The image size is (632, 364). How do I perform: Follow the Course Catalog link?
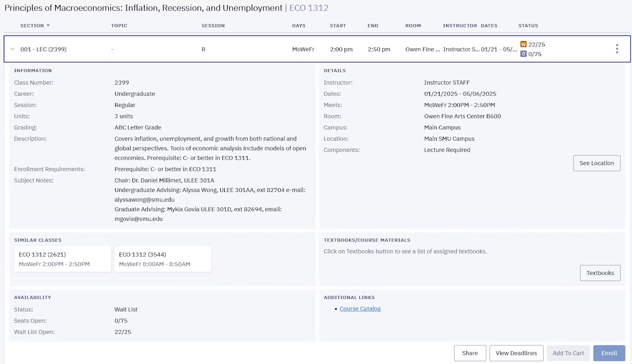(360, 308)
